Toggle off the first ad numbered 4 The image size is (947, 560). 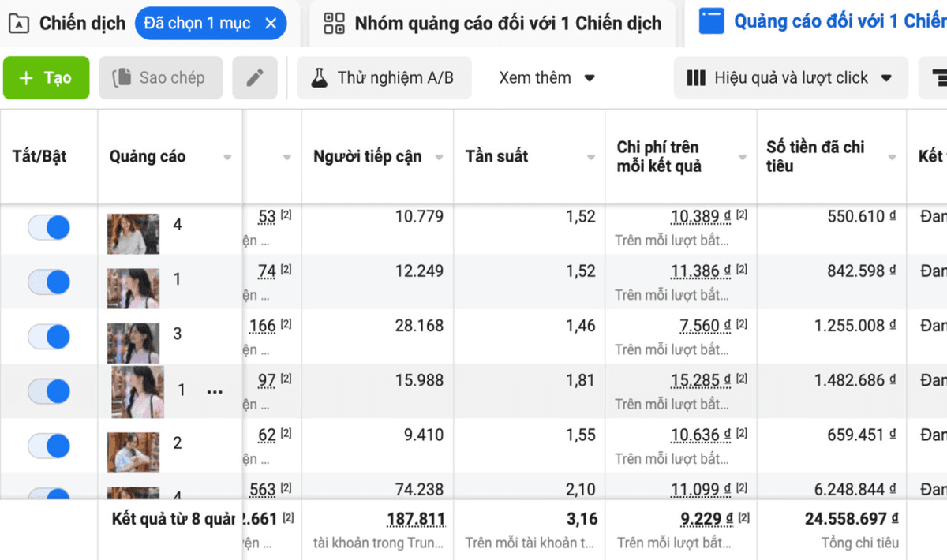pos(49,227)
